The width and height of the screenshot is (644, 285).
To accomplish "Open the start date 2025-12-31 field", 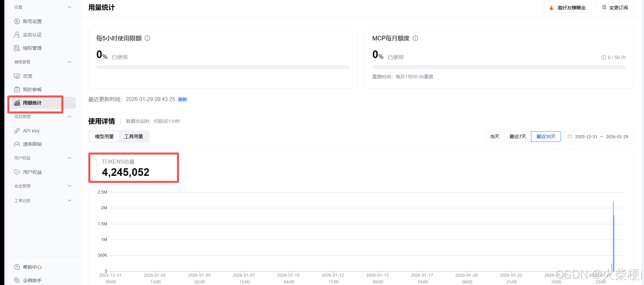I will pos(586,136).
